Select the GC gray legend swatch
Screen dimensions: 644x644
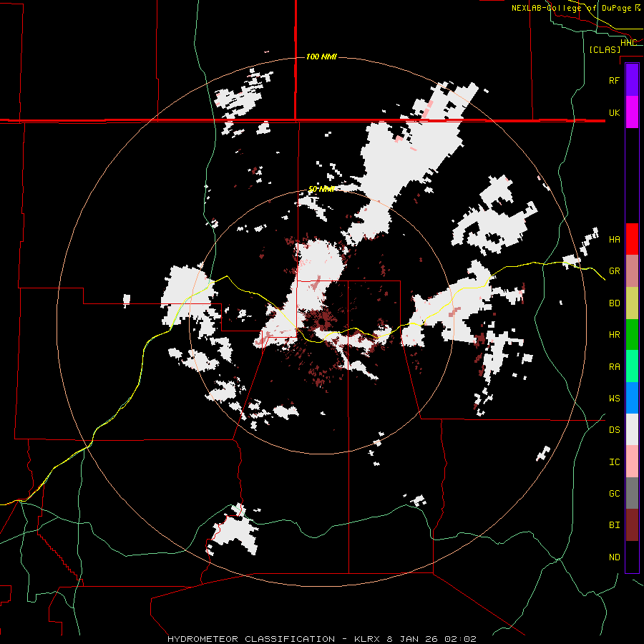(632, 493)
